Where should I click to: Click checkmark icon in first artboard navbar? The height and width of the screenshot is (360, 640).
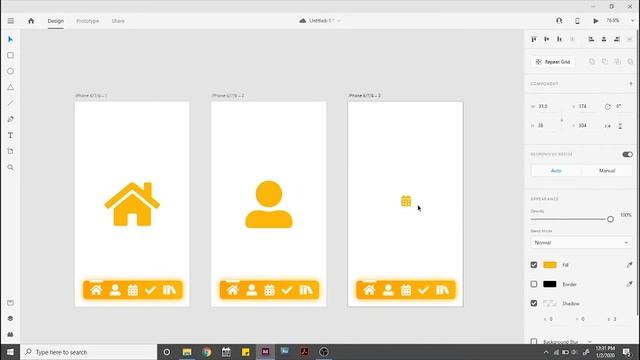150,290
